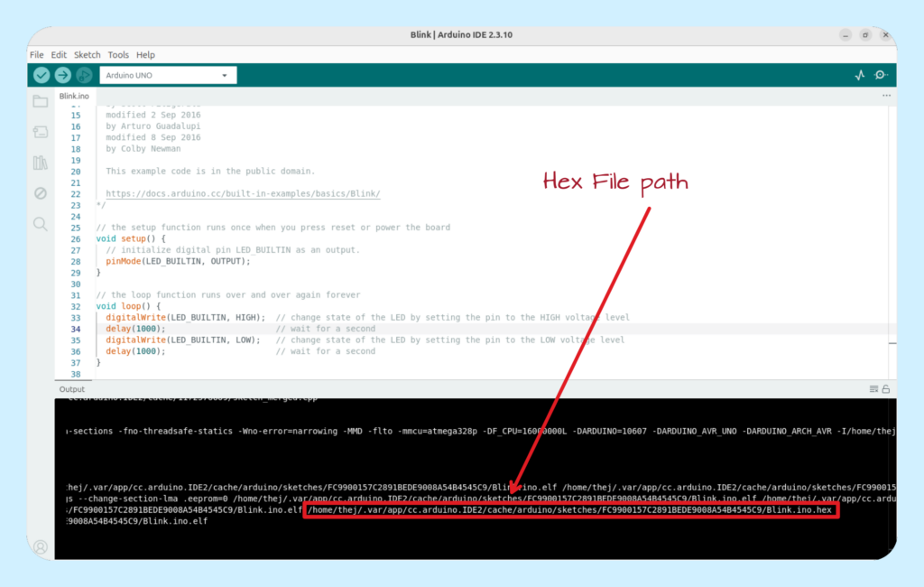Click the Blink.ino.hex path in output
Image resolution: width=924 pixels, height=587 pixels.
coord(570,510)
